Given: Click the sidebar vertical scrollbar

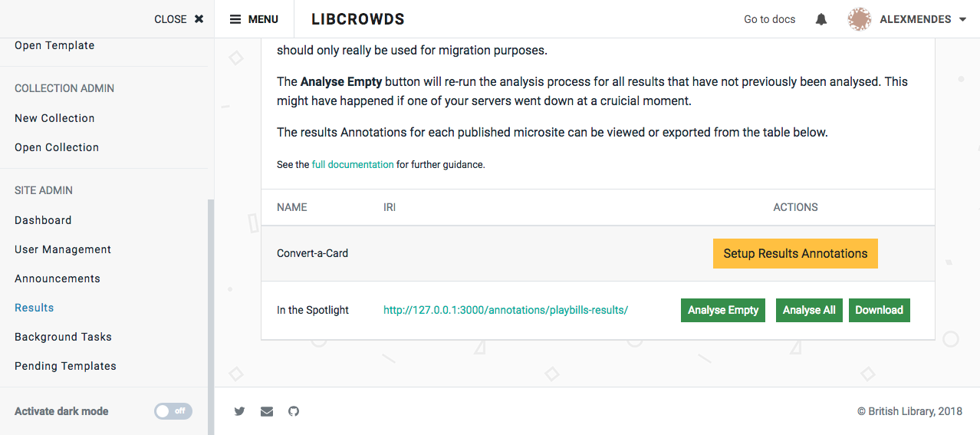Looking at the screenshot, I should (x=211, y=307).
